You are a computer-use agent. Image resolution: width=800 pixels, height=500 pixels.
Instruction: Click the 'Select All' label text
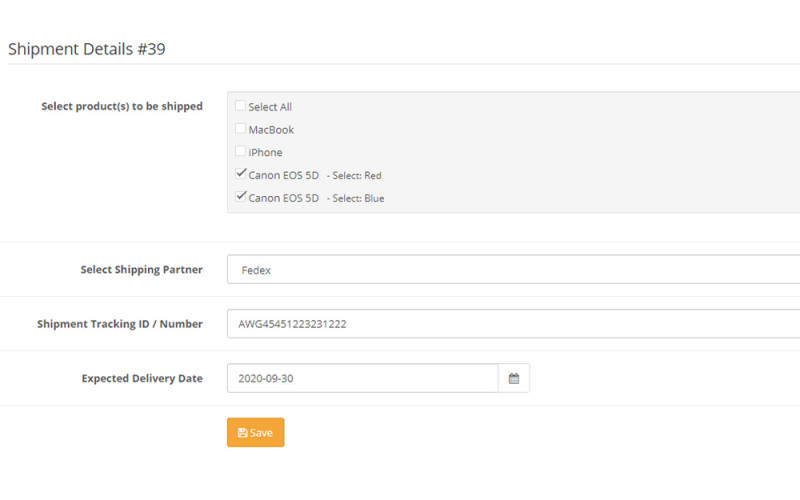pos(270,107)
